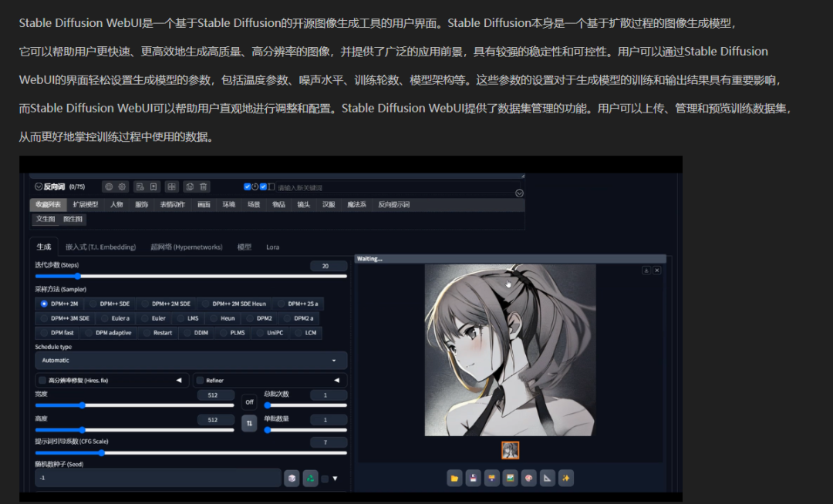Click the history document icon in the negative prompt toolbar
Viewport: 833px width, 504px height.
(x=140, y=186)
